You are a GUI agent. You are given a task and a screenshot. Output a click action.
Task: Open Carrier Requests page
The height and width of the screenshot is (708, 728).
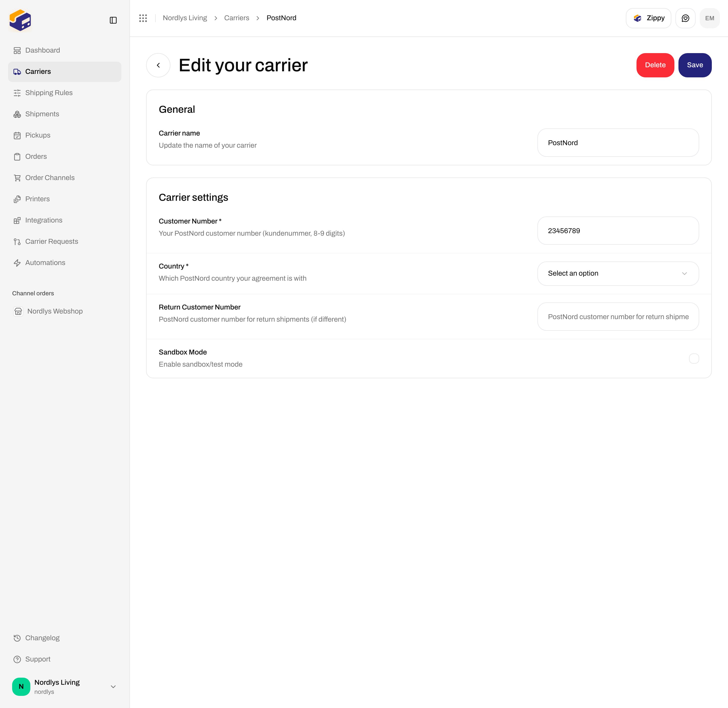(x=65, y=241)
